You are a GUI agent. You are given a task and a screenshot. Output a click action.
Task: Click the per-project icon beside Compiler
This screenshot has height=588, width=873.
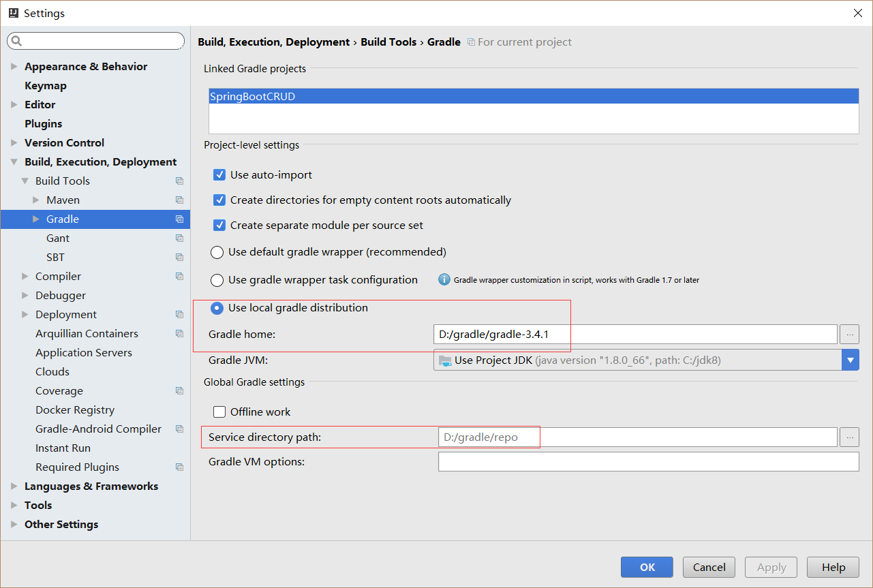(179, 277)
